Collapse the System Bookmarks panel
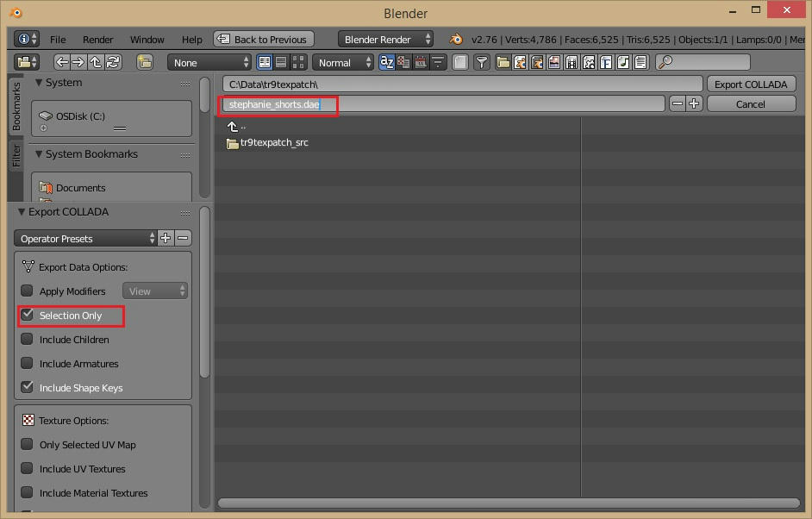 coord(38,153)
